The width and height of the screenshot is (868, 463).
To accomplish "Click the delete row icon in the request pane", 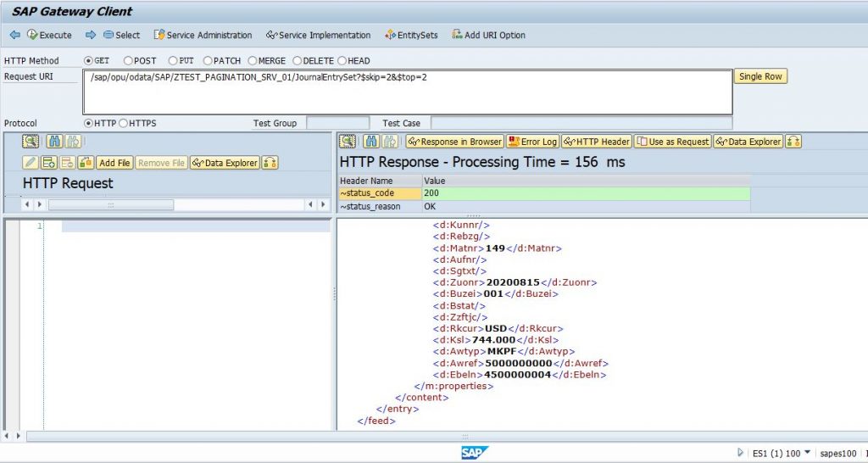I will 67,163.
